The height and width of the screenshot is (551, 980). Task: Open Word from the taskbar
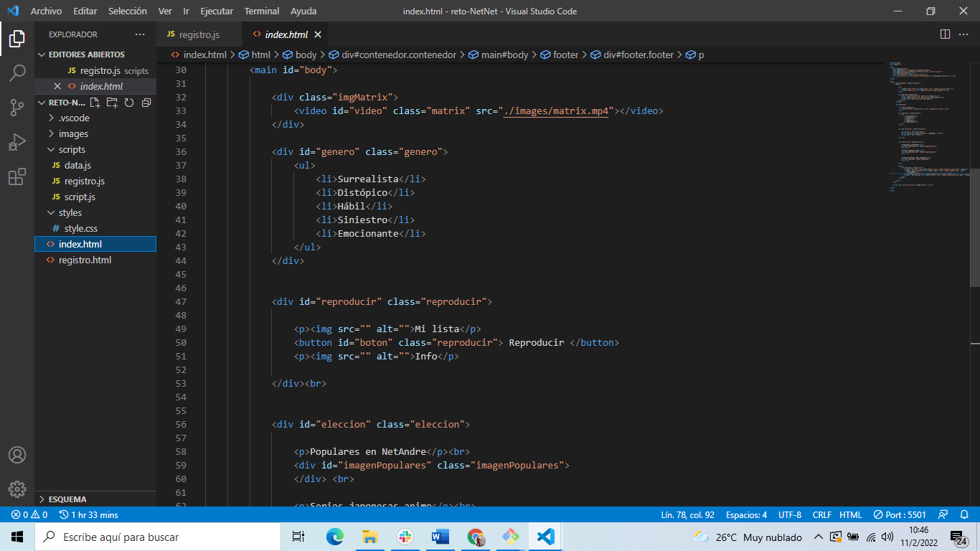coord(440,537)
